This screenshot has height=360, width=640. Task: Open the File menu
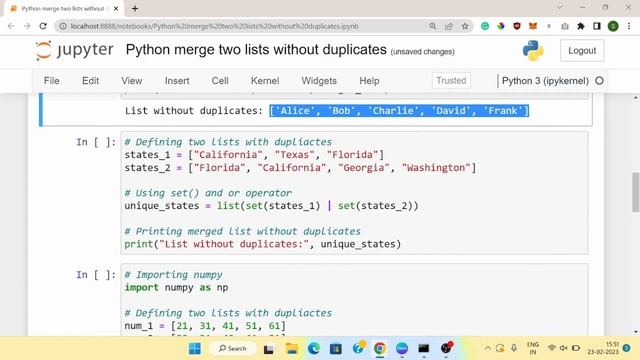point(51,81)
